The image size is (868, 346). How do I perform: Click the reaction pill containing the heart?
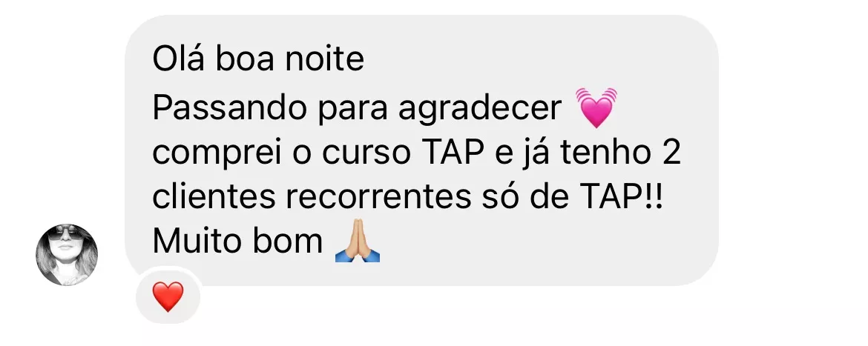coord(168,297)
